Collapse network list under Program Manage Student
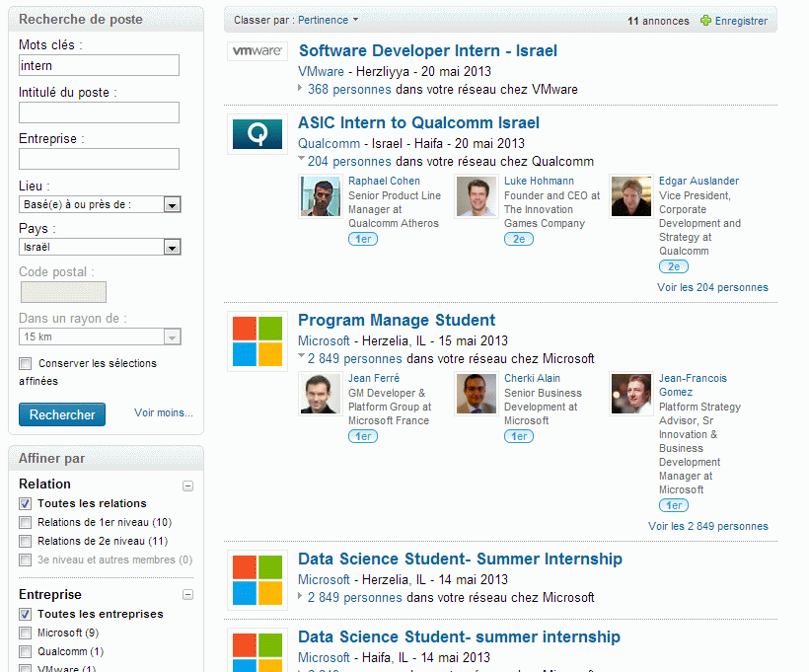This screenshot has height=672, width=809. click(301, 356)
